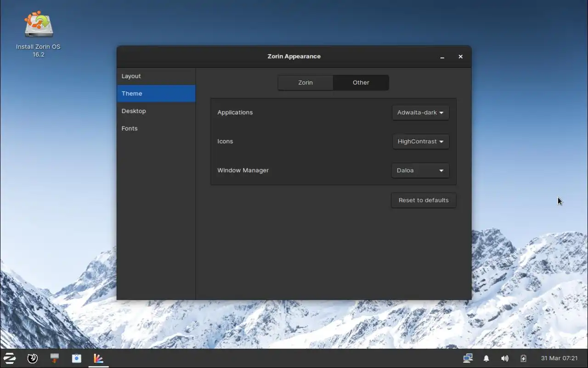
Task: Click the battery power tray icon
Action: 523,358
